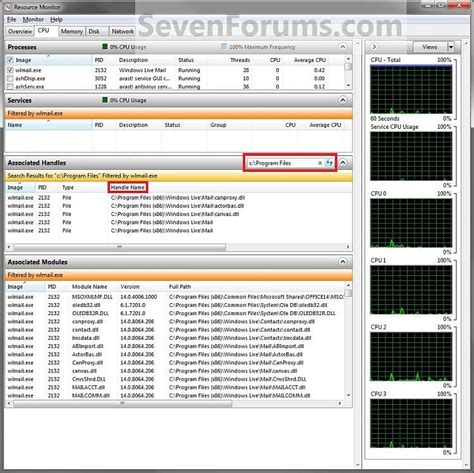This screenshot has width=474, height=473.
Task: Click the blue Maximum Frequency indicator icon
Action: (x=224, y=47)
